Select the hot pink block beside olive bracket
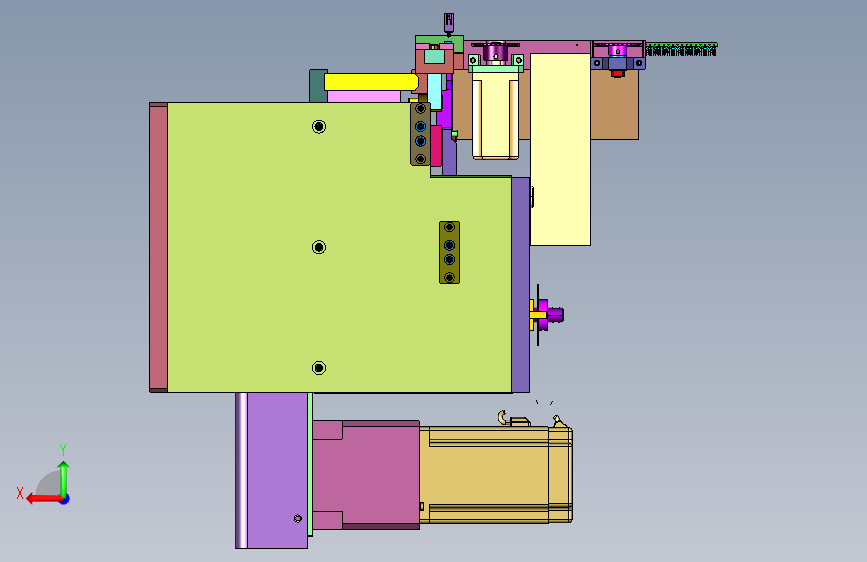Viewport: 867px width, 562px height. coord(436,145)
